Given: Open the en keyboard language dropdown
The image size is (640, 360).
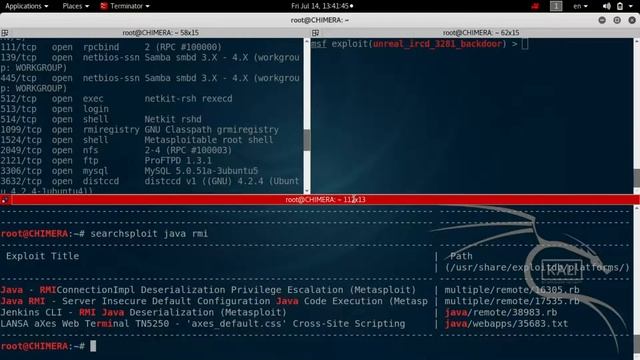Looking at the screenshot, I should click(x=580, y=6).
